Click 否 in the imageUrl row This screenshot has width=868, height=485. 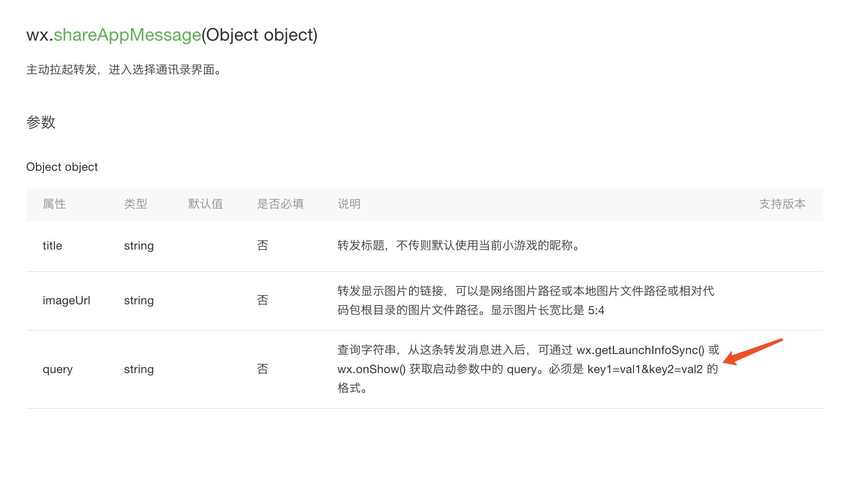[263, 301]
